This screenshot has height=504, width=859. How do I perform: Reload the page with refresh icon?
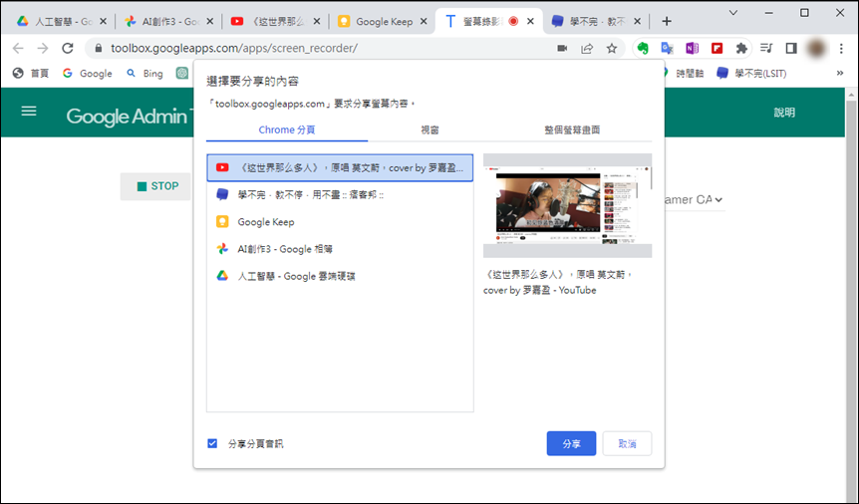click(x=68, y=48)
